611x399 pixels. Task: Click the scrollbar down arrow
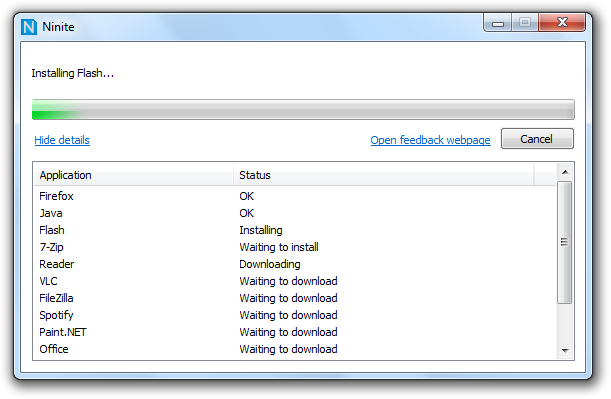point(565,351)
